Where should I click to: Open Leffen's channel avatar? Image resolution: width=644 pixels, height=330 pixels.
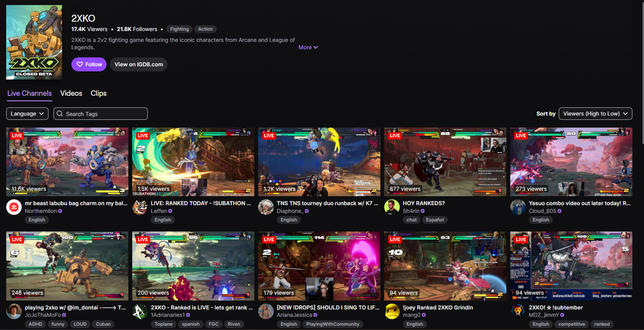(140, 207)
